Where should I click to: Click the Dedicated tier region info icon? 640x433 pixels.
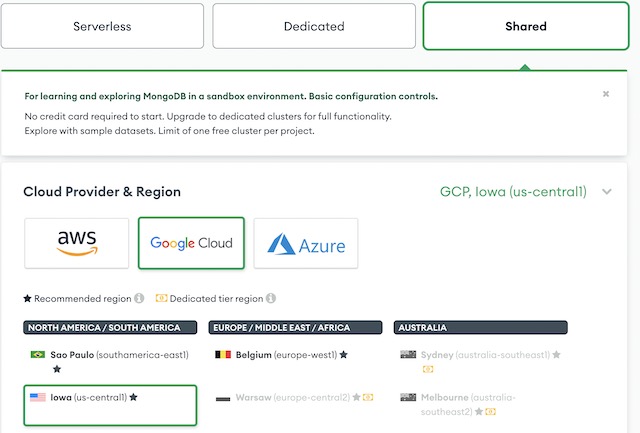pyautogui.click(x=272, y=298)
